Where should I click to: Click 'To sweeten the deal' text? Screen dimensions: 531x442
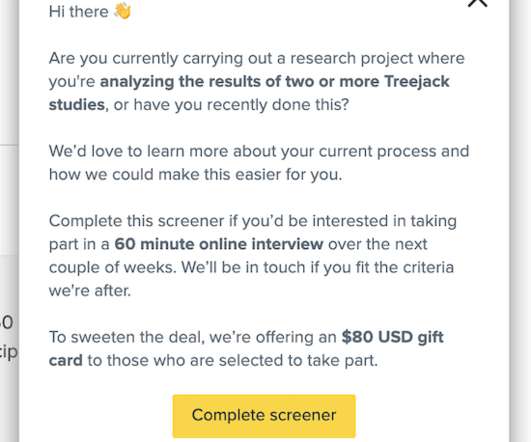[127, 337]
